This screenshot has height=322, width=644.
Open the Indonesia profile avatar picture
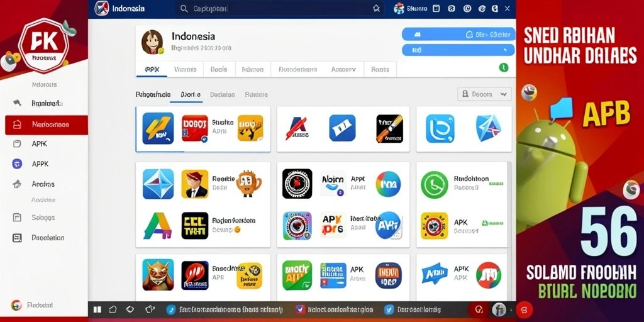coord(152,42)
